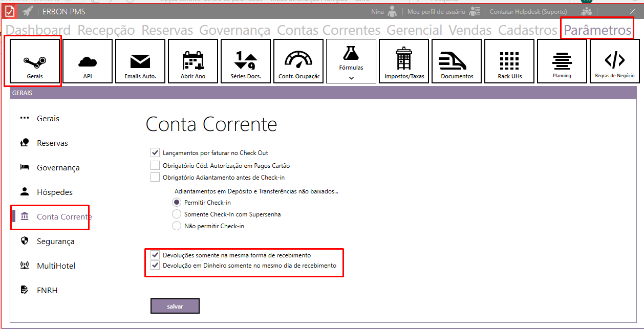Open the API cloud icon tile
644x329 pixels.
point(87,61)
